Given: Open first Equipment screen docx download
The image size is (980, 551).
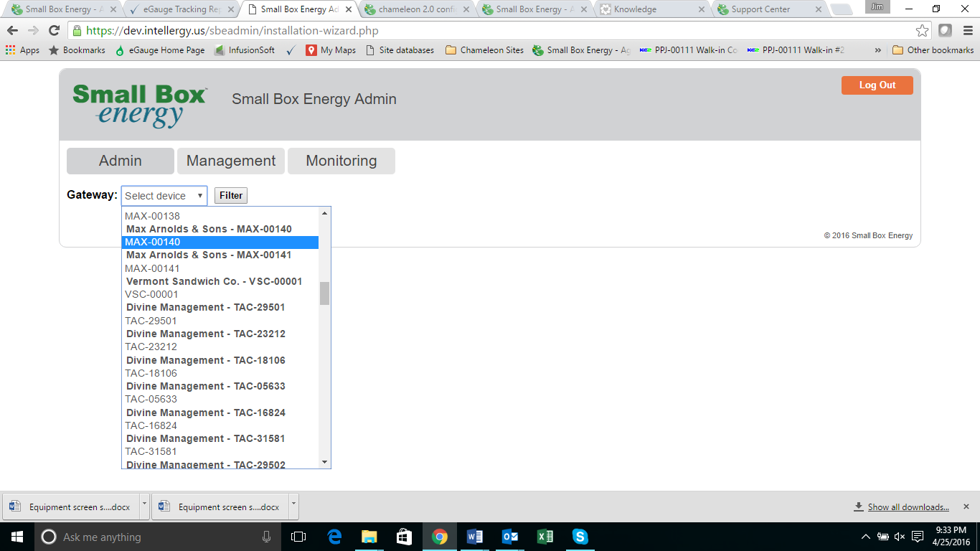Looking at the screenshot, I should 71,506.
